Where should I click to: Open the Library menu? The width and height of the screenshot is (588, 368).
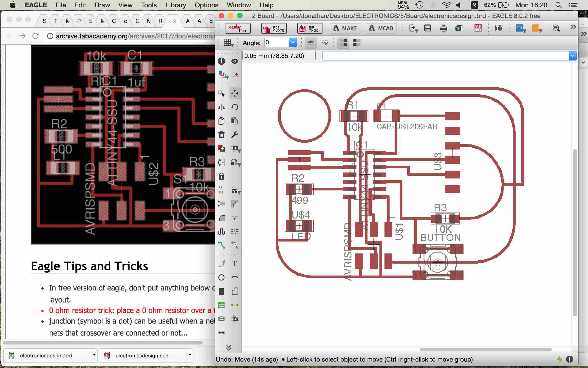[x=175, y=5]
